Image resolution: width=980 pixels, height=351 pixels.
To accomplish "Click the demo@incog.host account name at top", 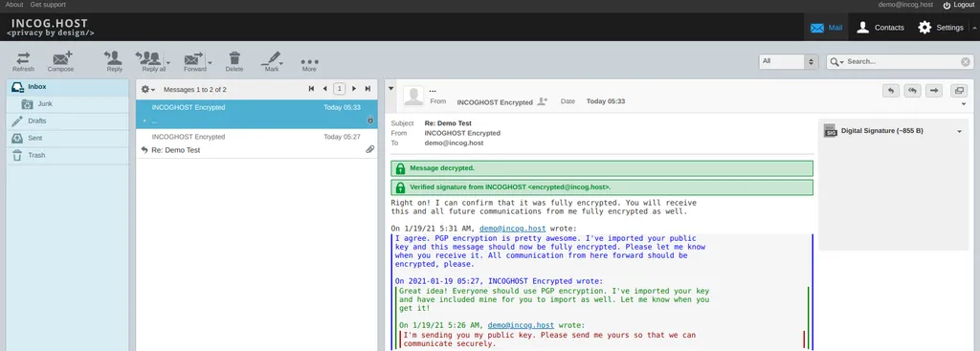I will coord(905,5).
